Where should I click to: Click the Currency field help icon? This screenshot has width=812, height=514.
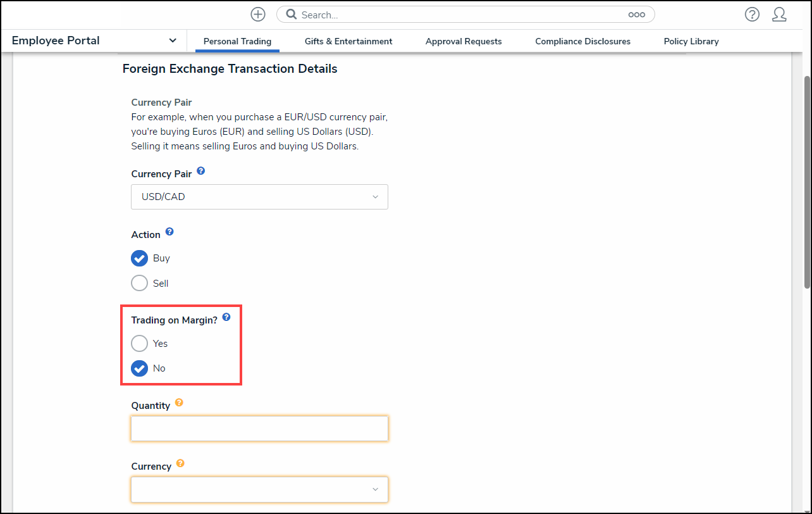pyautogui.click(x=180, y=463)
